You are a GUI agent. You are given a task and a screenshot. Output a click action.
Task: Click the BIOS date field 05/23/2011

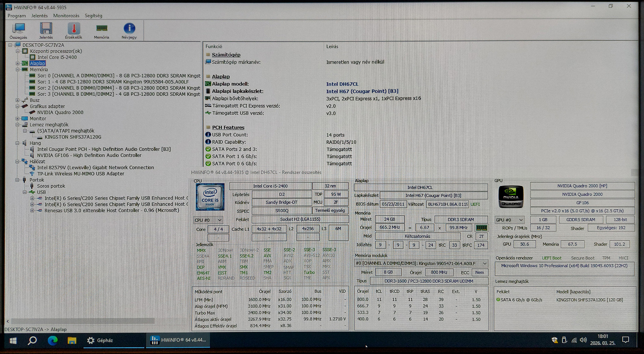[x=393, y=204]
